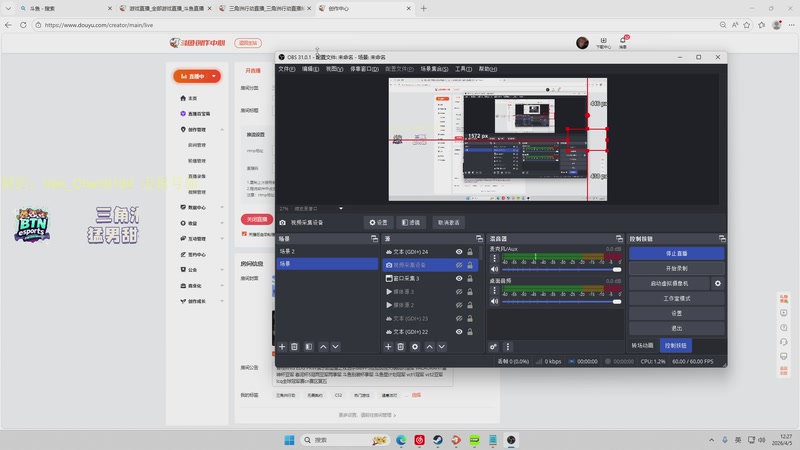Unlock the 文本 (GDI+) 24 source
800x450 pixels.
click(x=470, y=252)
